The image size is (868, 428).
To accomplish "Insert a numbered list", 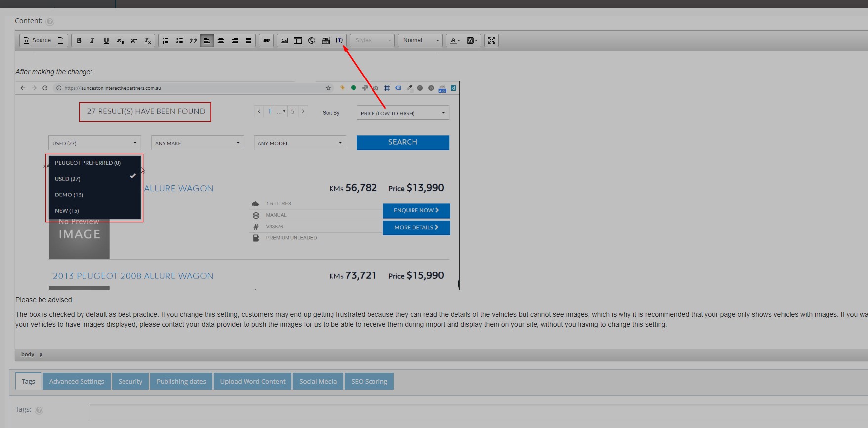I will tap(165, 40).
